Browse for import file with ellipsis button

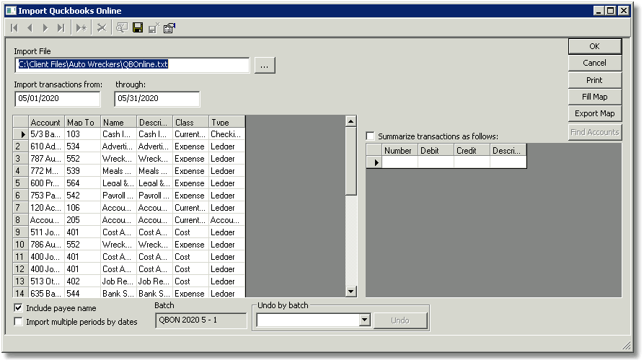coord(265,66)
